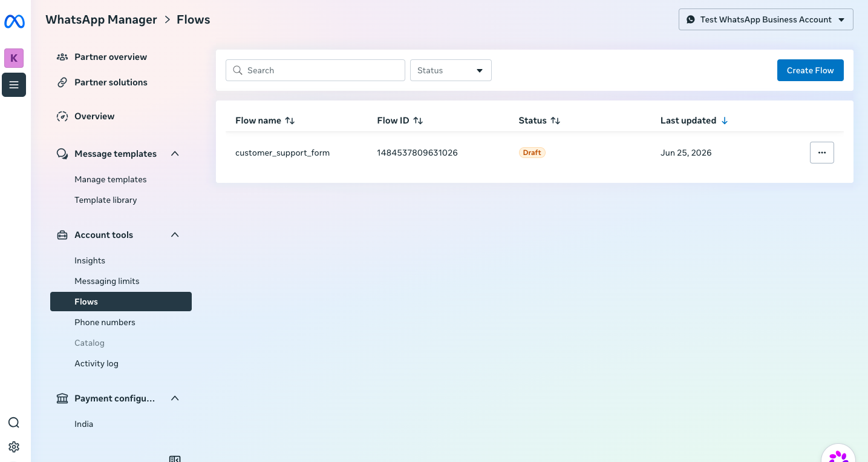
Task: Open Test WhatsApp Business Account dropdown
Action: tap(766, 19)
